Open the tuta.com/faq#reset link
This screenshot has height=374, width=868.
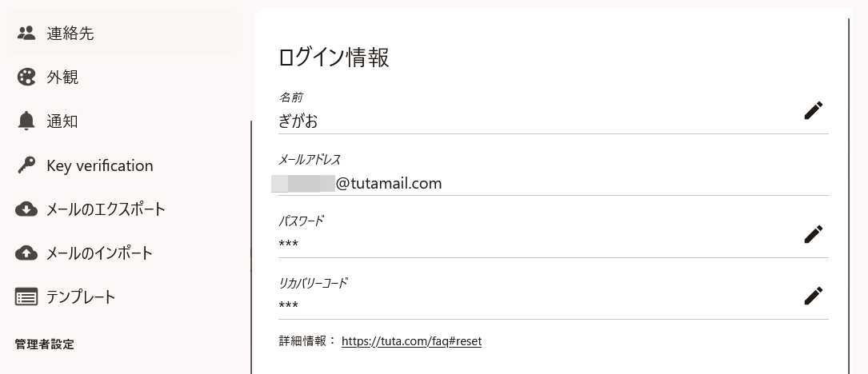coord(411,341)
